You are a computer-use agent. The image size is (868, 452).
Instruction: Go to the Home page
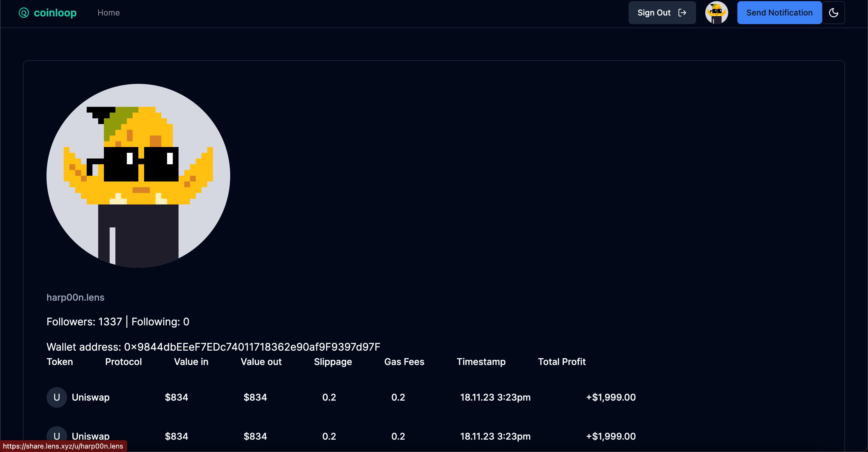click(x=108, y=13)
